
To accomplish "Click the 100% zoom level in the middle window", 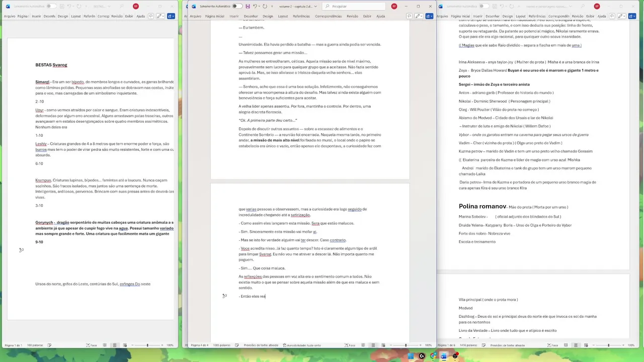I will (x=428, y=345).
